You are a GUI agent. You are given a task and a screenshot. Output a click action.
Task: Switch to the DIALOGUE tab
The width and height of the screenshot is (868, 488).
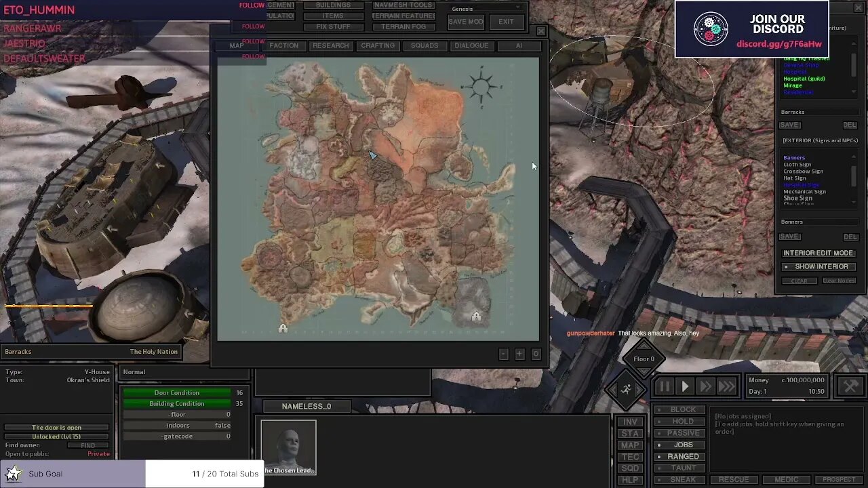(471, 45)
